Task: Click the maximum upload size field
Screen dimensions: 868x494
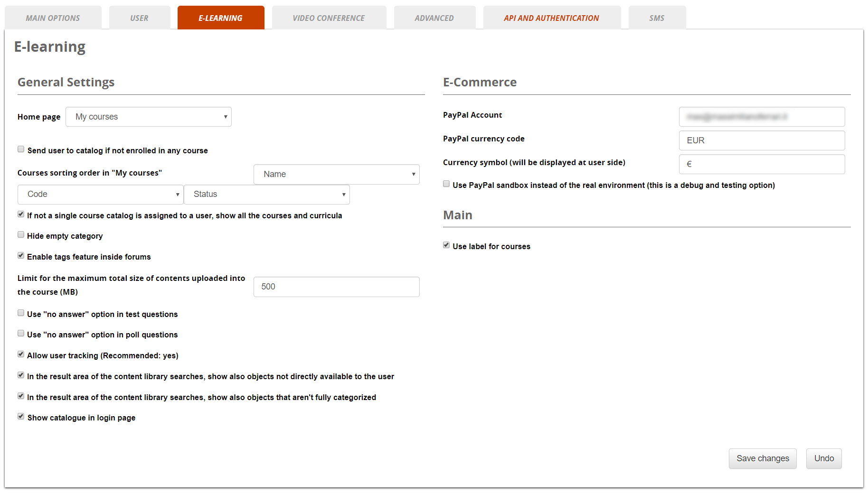Action: tap(337, 287)
